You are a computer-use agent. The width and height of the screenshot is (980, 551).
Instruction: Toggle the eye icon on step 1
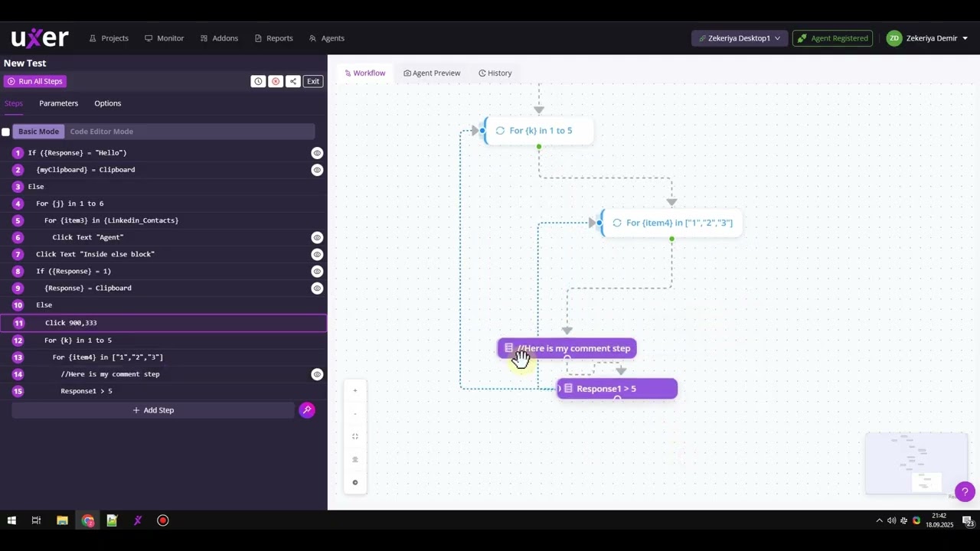(x=317, y=153)
